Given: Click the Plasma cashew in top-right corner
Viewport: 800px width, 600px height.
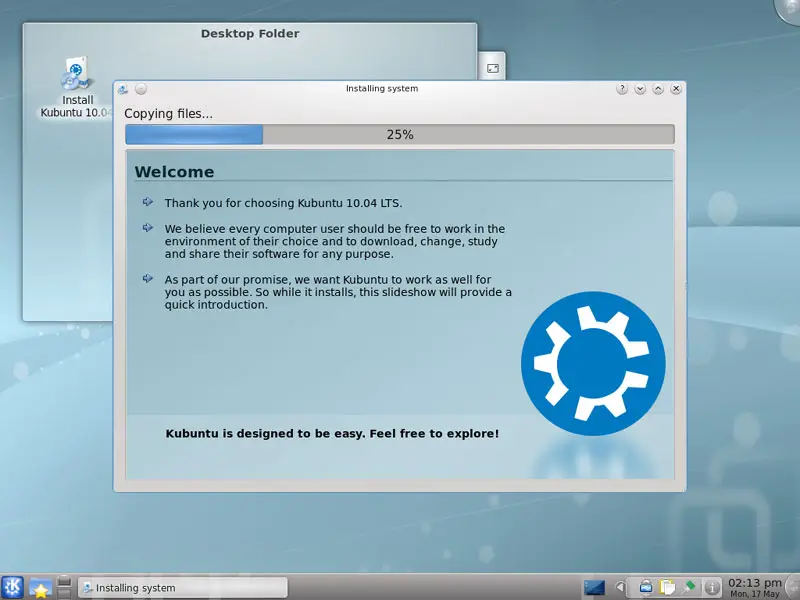Looking at the screenshot, I should pos(788,9).
